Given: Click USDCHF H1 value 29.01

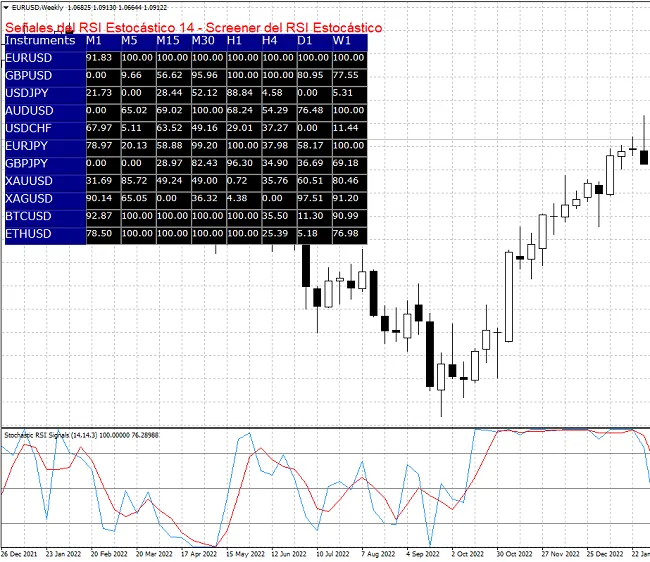Looking at the screenshot, I should tap(240, 128).
